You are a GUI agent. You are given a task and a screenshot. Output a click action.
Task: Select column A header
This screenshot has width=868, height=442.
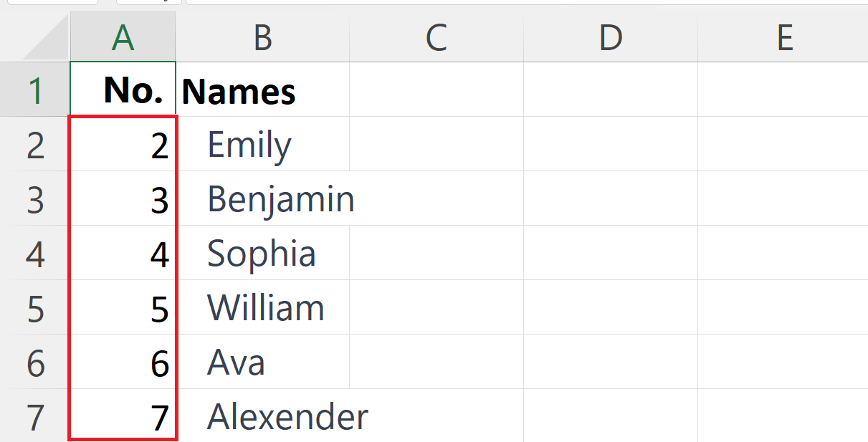pyautogui.click(x=123, y=37)
